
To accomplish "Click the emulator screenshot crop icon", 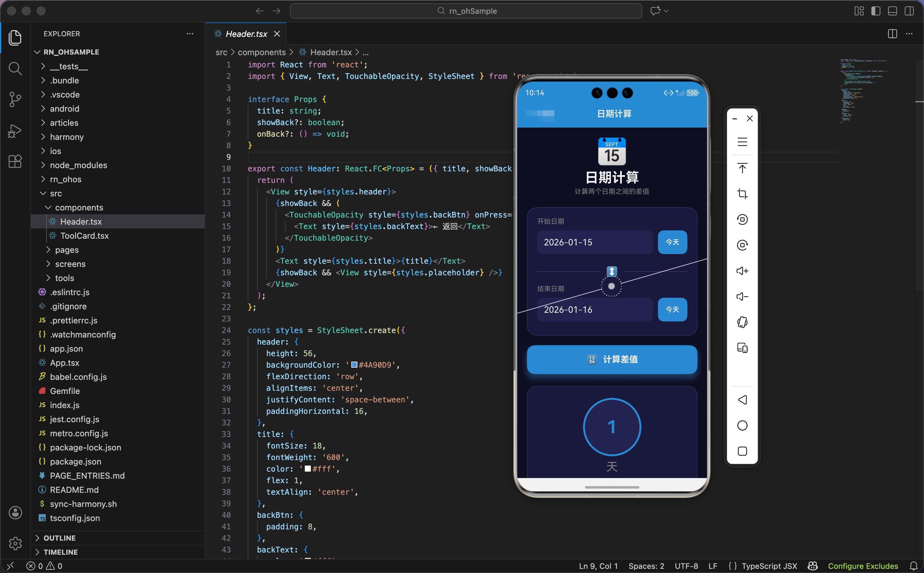I will pos(742,194).
